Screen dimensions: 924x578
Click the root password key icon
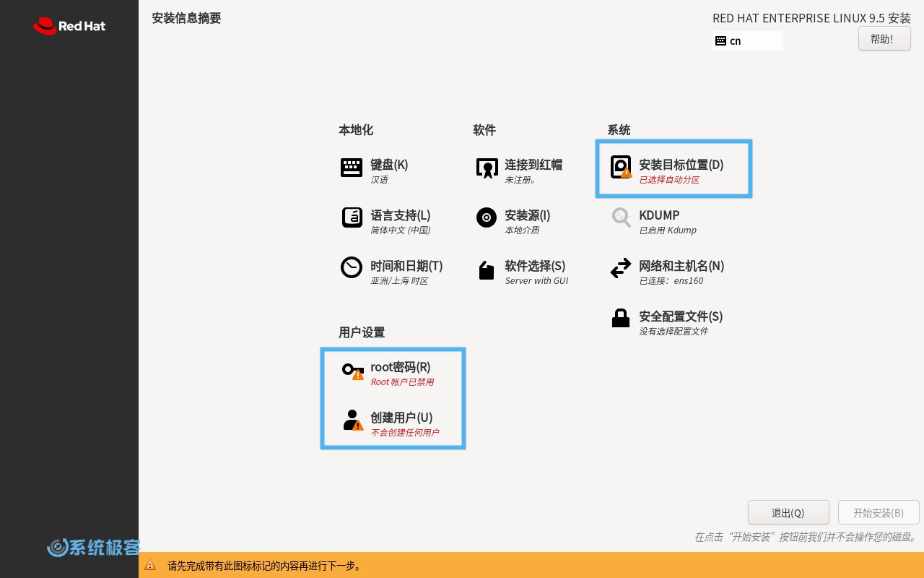click(x=353, y=371)
